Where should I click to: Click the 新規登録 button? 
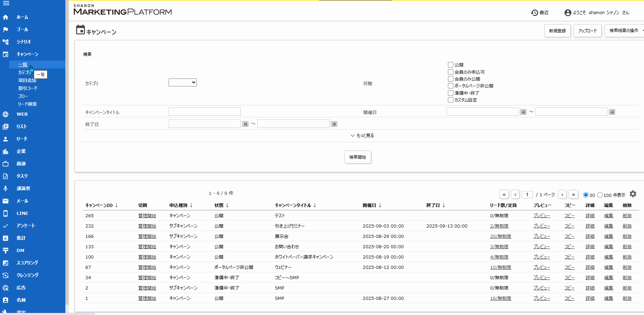click(x=557, y=31)
